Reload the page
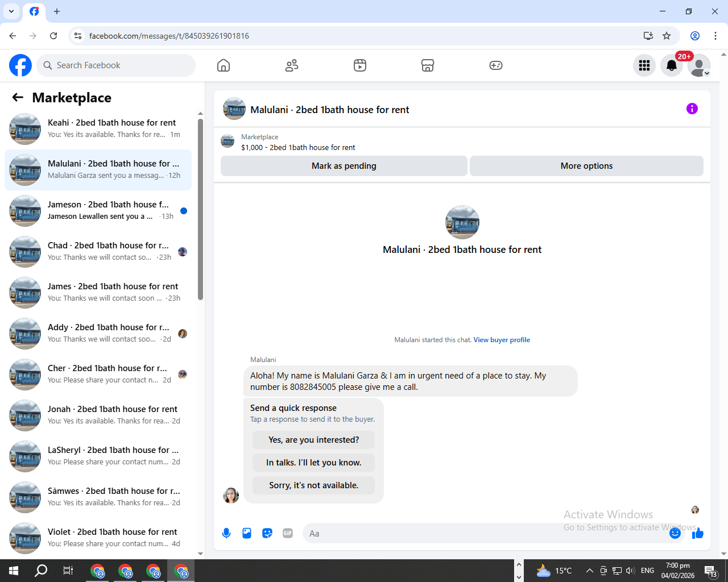Viewport: 728px width, 582px height. click(53, 36)
